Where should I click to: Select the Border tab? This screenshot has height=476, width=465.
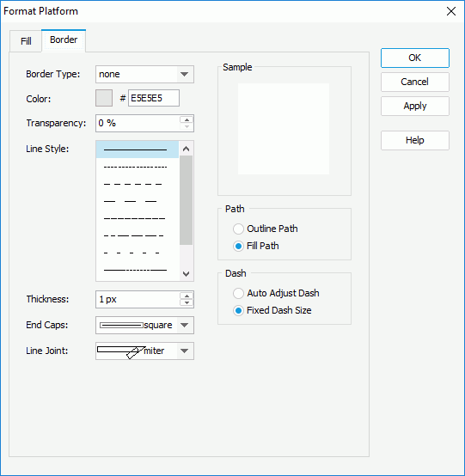click(x=64, y=40)
